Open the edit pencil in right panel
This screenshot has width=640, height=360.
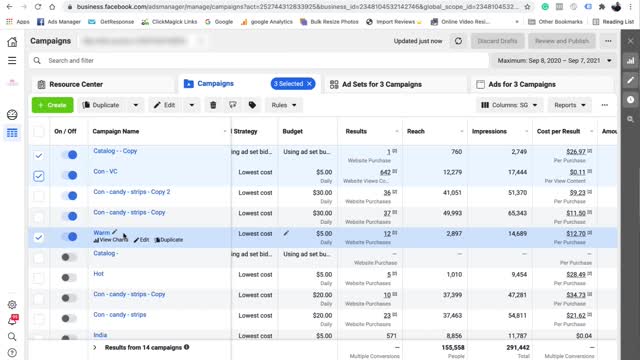tap(631, 80)
